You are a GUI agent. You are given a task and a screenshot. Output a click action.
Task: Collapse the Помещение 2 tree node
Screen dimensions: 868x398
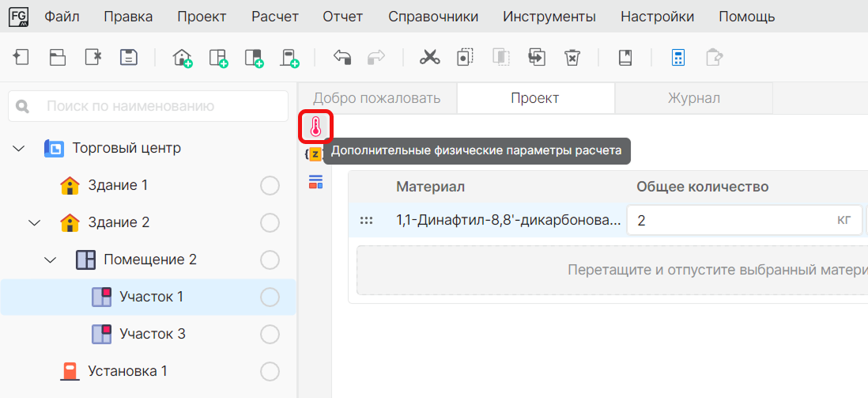point(51,260)
